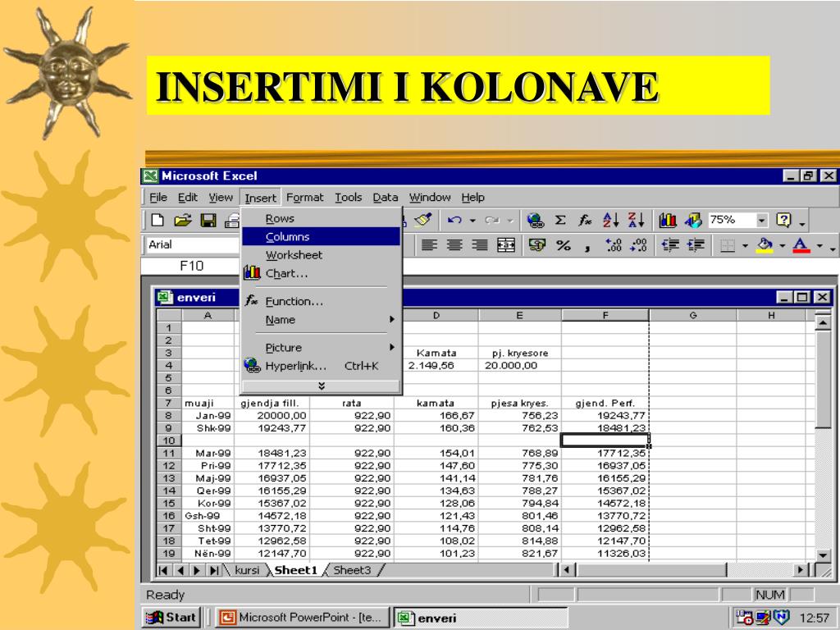Click the enveri taskbar button
840x630 pixels.
[x=481, y=618]
